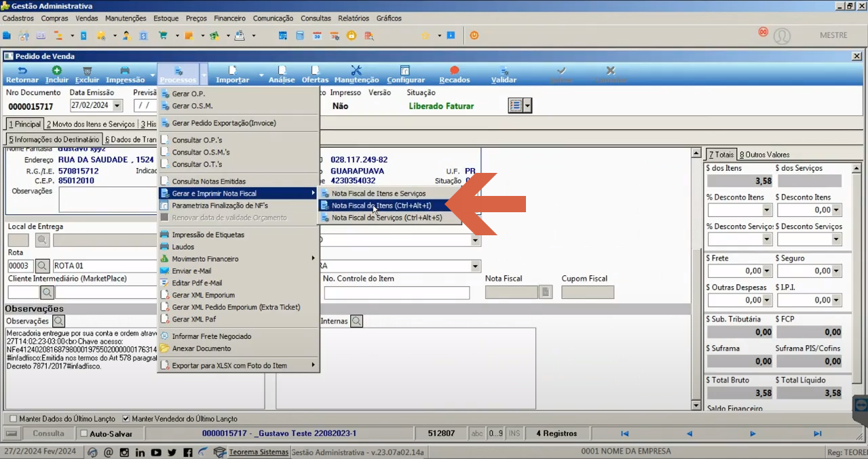
Task: Expand the Data Emissão date dropdown
Action: tap(117, 106)
